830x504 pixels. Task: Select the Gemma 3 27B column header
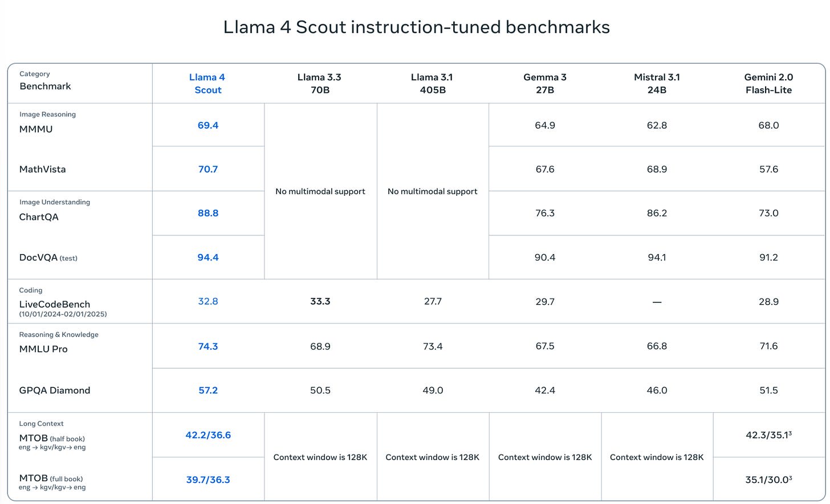coord(545,84)
